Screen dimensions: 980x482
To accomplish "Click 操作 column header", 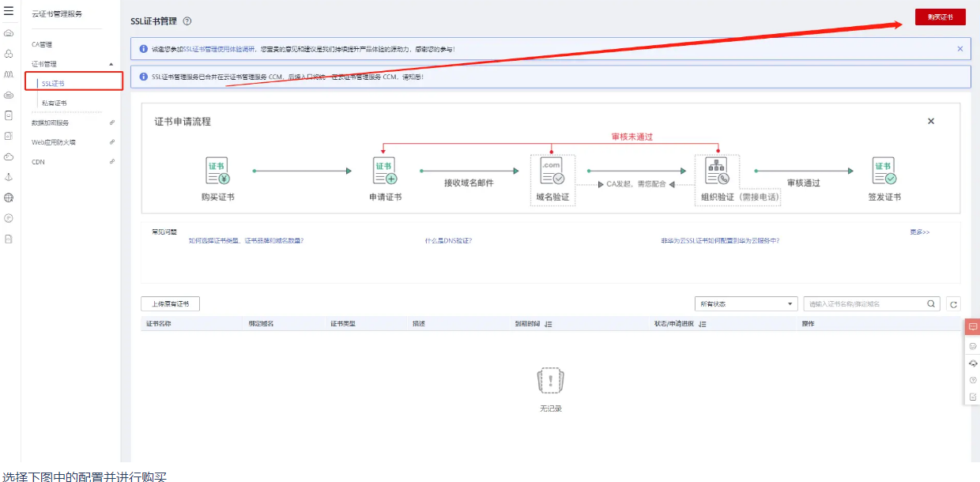I will [808, 324].
